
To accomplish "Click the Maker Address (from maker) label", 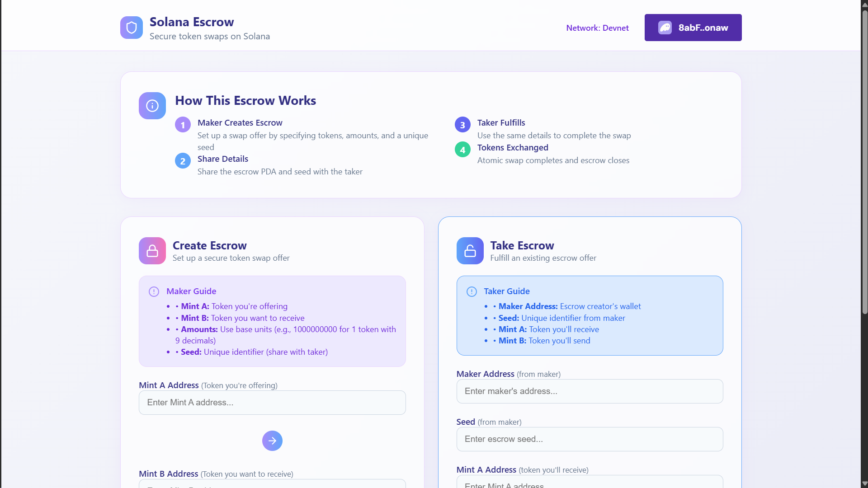I will (508, 374).
